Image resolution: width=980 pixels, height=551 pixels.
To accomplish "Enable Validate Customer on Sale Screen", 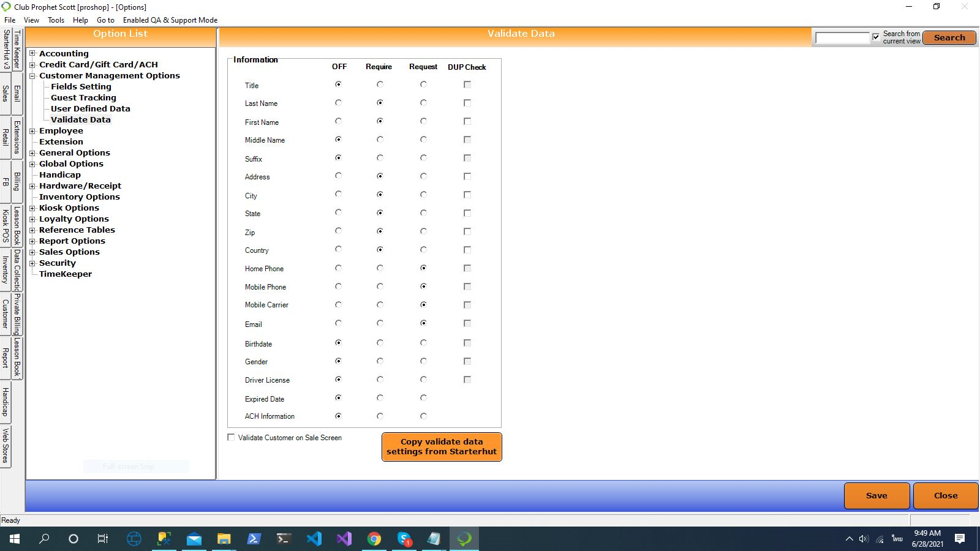I will coord(231,437).
